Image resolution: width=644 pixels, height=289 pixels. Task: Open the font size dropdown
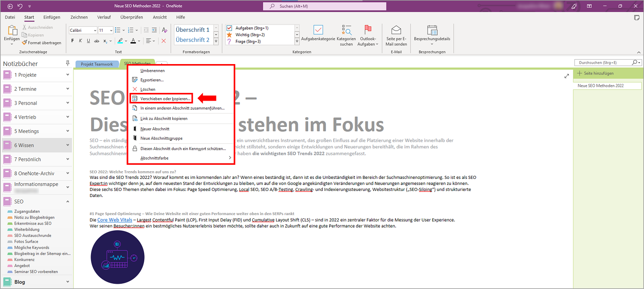(111, 30)
